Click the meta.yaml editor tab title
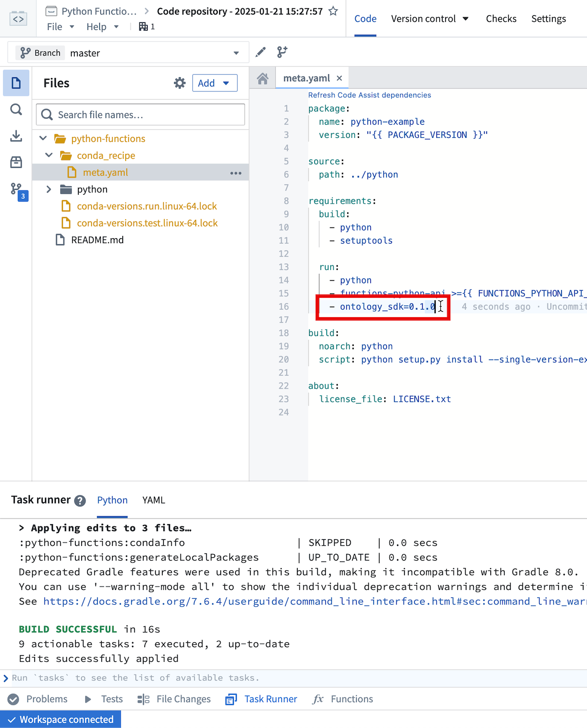 [x=307, y=78]
